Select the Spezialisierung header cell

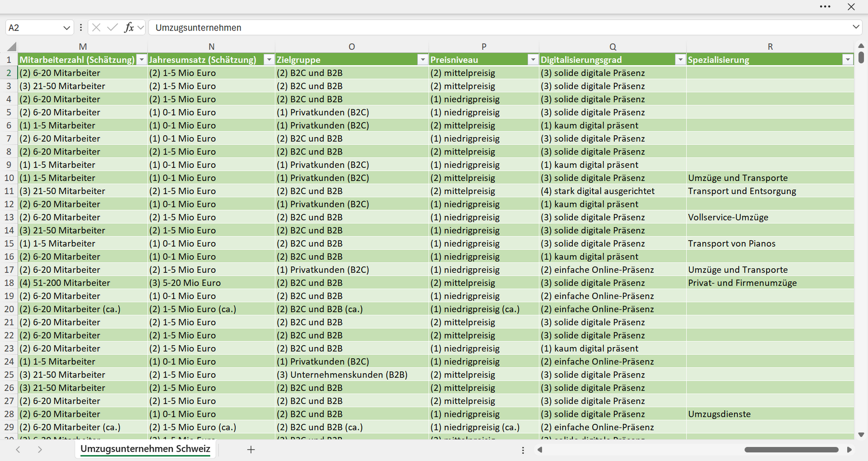click(x=770, y=59)
